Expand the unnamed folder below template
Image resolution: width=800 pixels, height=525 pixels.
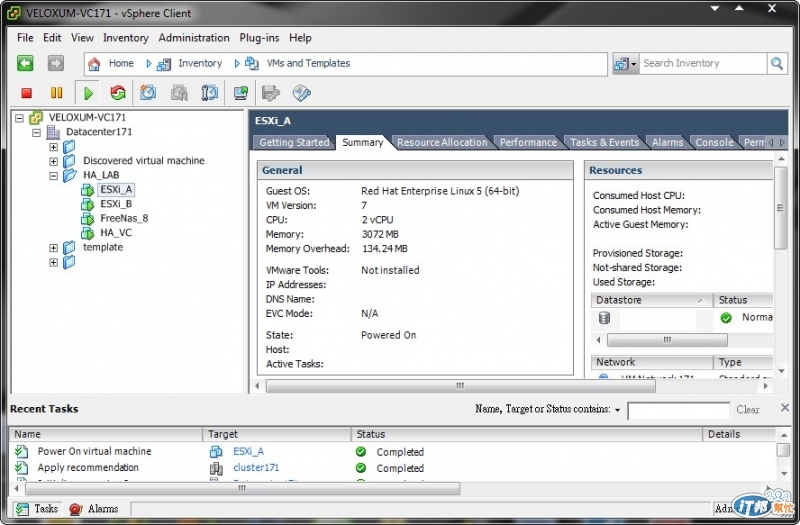pos(54,262)
